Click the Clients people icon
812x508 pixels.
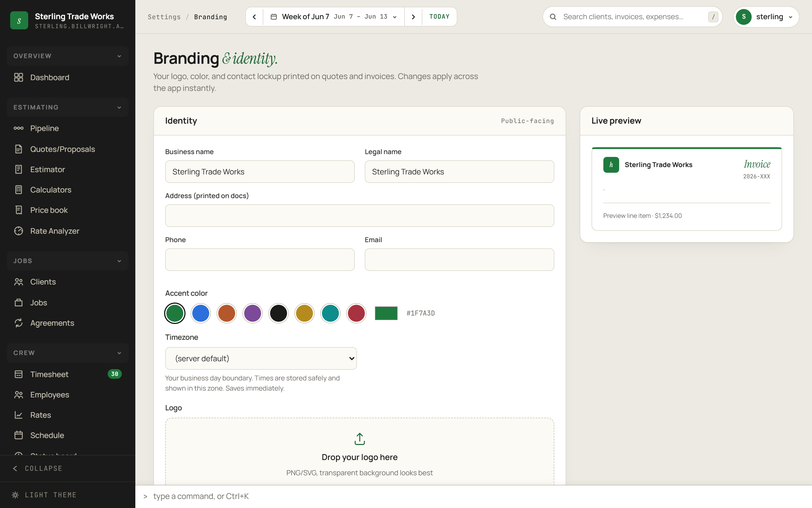click(18, 282)
